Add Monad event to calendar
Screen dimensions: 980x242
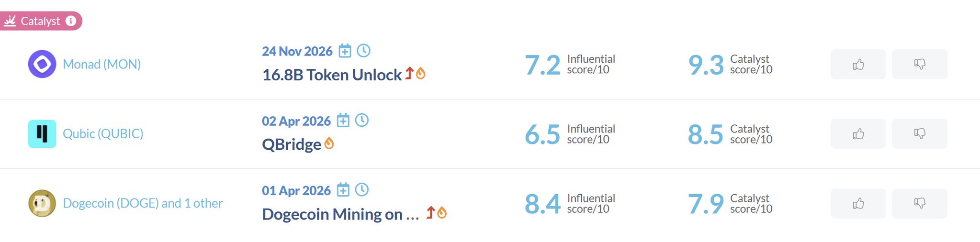pyautogui.click(x=345, y=51)
